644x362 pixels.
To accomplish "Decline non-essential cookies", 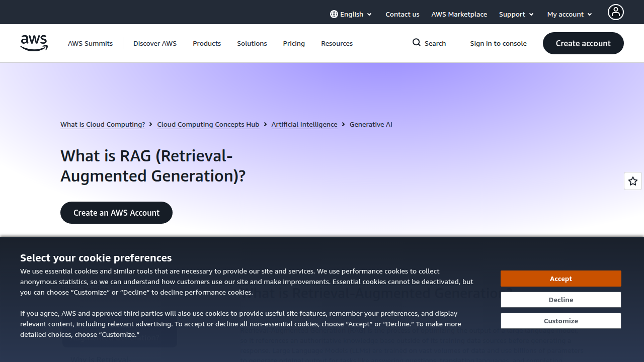I will pyautogui.click(x=561, y=300).
